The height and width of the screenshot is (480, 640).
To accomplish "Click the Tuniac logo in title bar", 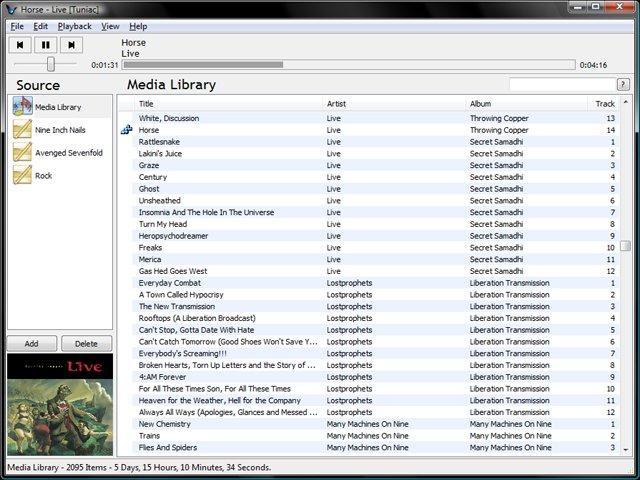I will click(11, 9).
